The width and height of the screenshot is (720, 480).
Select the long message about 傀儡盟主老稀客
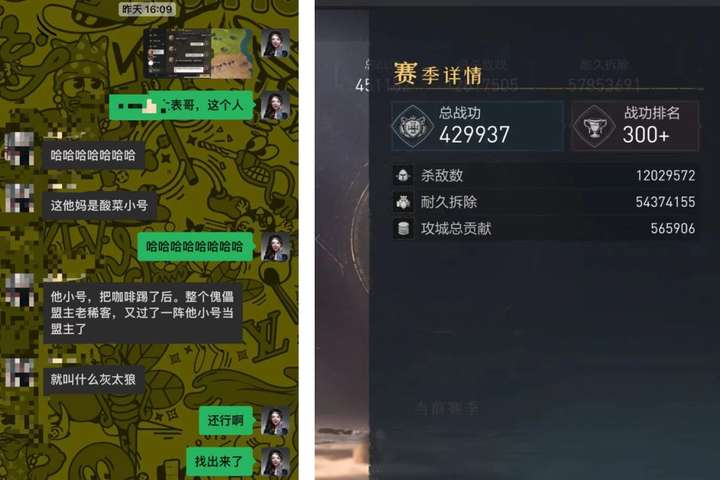click(x=142, y=313)
